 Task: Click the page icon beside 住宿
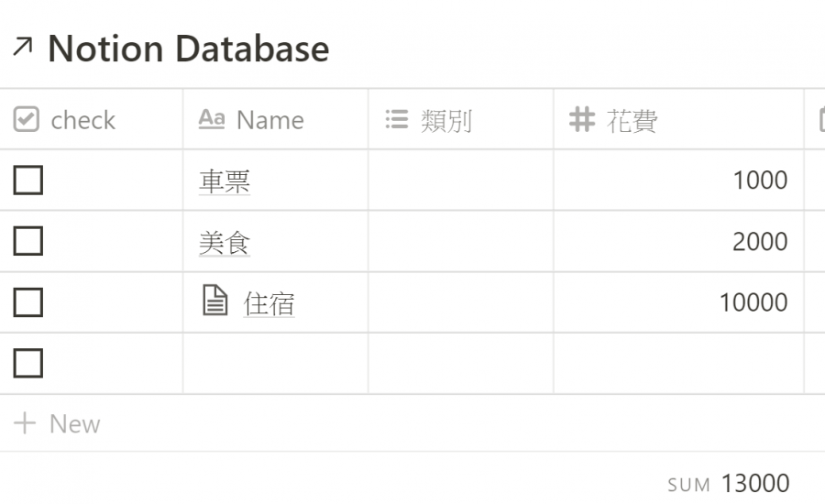pyautogui.click(x=215, y=300)
